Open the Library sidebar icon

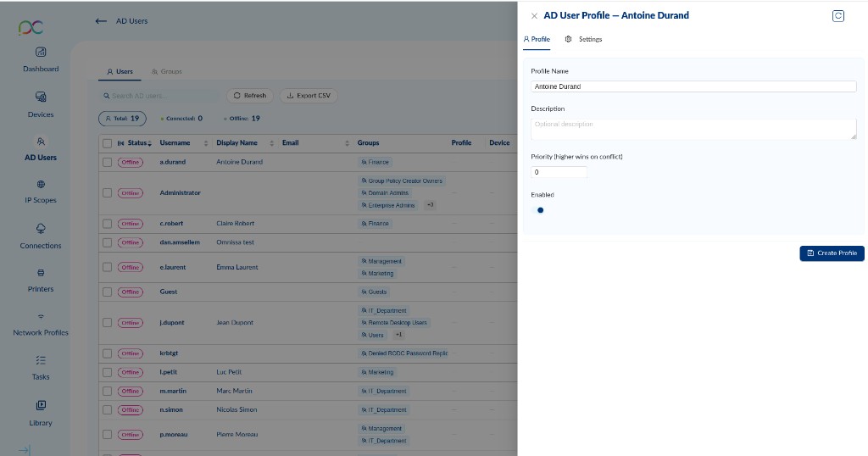41,405
